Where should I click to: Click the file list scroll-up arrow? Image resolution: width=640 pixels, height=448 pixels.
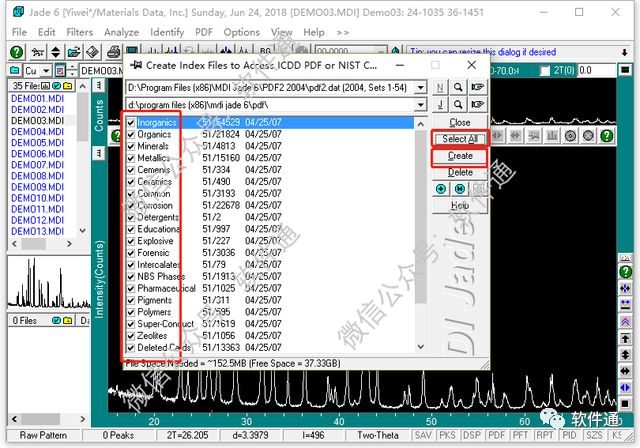[x=82, y=86]
